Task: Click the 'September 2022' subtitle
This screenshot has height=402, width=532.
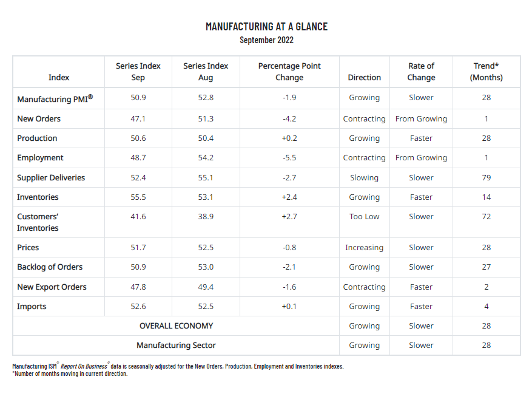Action: (x=266, y=40)
